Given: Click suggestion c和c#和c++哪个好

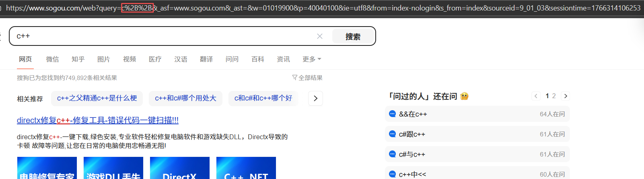Looking at the screenshot, I should (263, 98).
